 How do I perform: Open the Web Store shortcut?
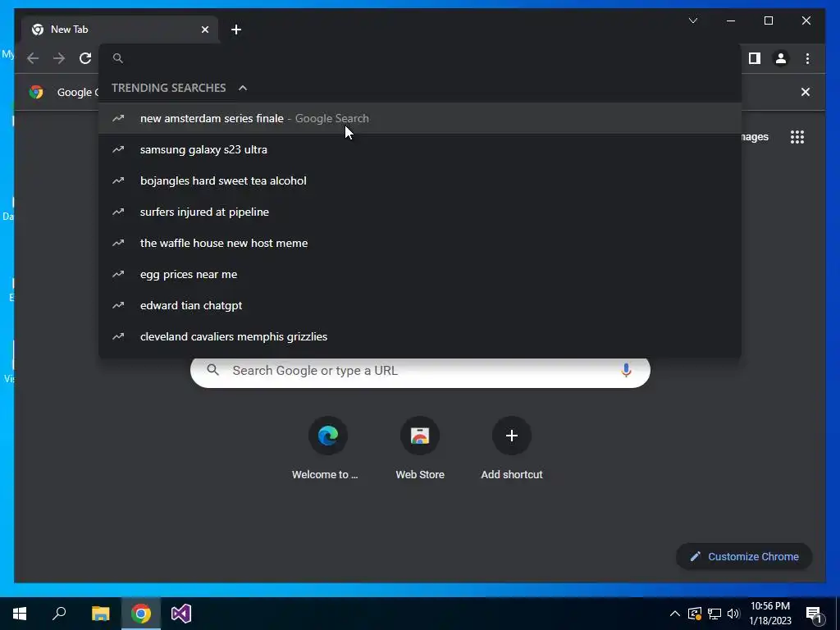420,448
